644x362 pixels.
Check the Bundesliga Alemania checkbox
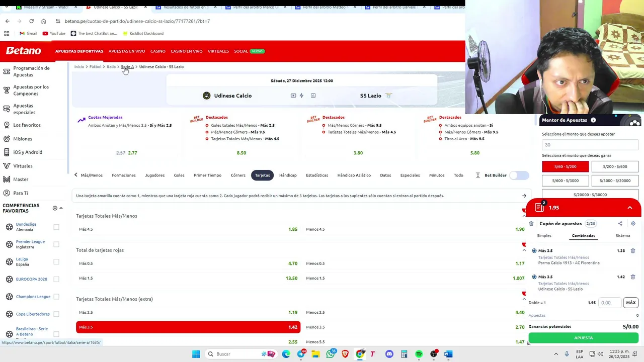tap(56, 227)
